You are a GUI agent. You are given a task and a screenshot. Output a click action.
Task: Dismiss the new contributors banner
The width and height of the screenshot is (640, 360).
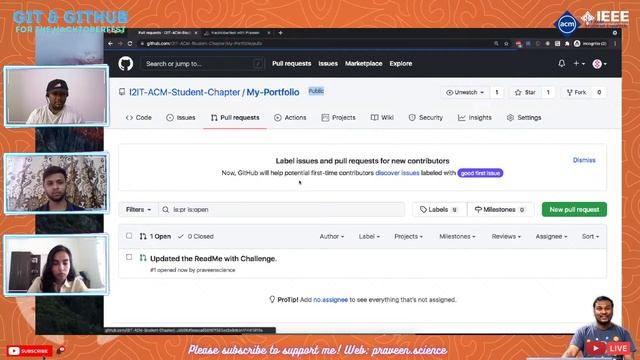(x=584, y=160)
